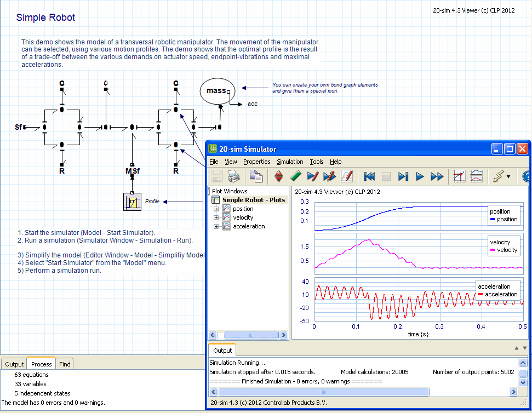Click the Profile motion block icon

[133, 202]
